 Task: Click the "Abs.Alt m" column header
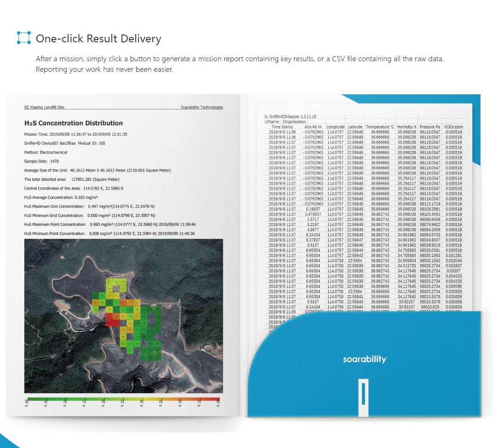coord(313,127)
